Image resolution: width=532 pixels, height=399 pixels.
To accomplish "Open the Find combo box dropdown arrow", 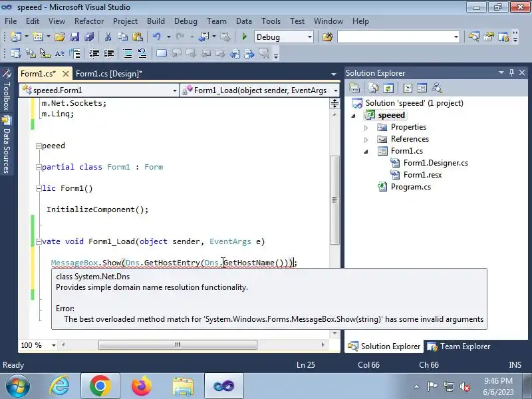I will pyautogui.click(x=456, y=37).
